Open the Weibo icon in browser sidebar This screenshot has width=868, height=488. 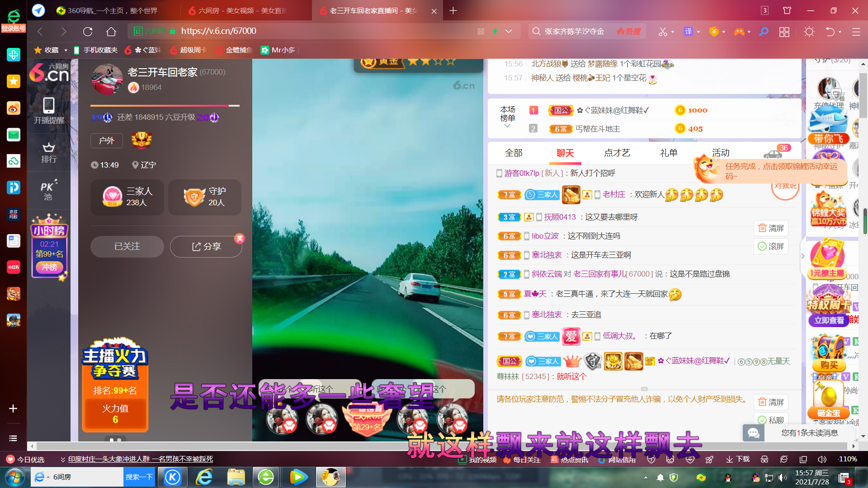13,108
